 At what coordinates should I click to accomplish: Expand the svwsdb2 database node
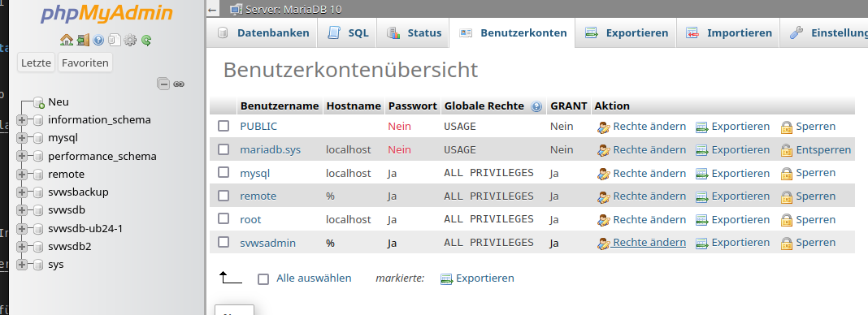coord(22,247)
